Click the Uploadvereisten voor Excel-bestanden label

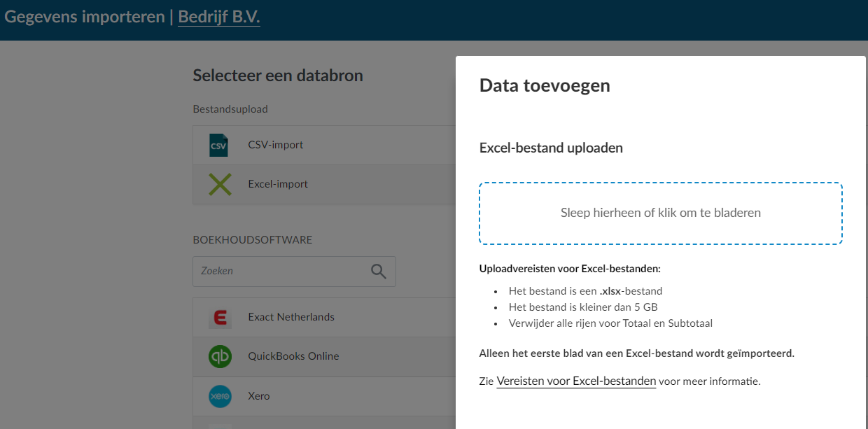click(x=570, y=269)
